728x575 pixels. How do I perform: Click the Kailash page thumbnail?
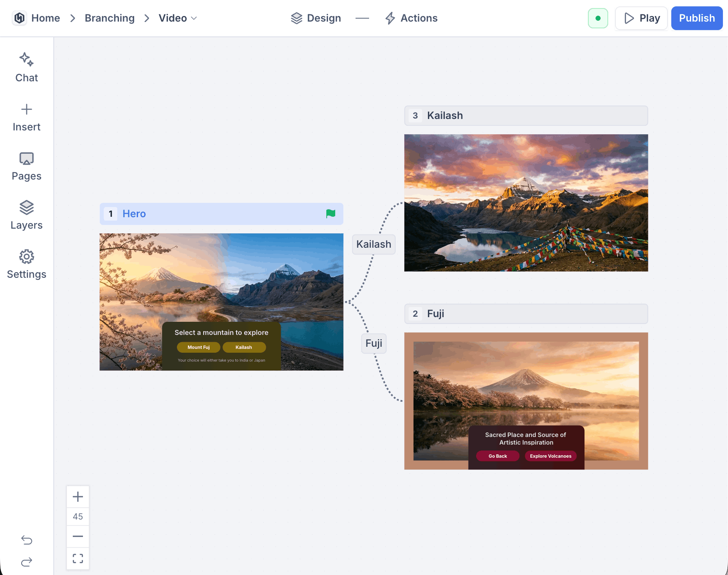[x=526, y=203]
